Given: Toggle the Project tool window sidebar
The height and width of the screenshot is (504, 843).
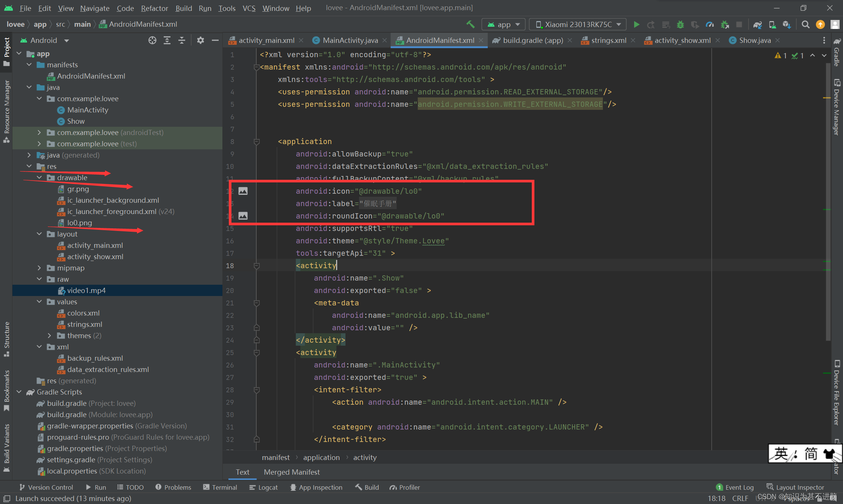Looking at the screenshot, I should [6, 51].
